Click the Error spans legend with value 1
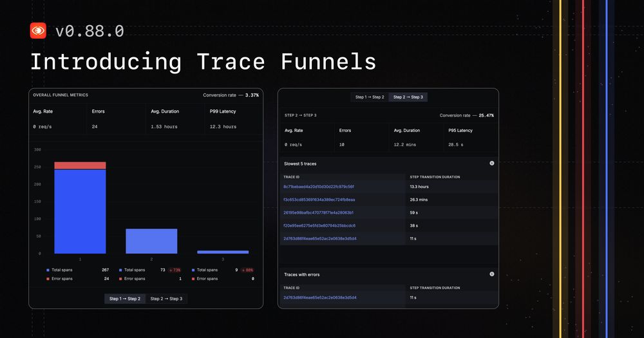644x338 pixels. pos(150,279)
